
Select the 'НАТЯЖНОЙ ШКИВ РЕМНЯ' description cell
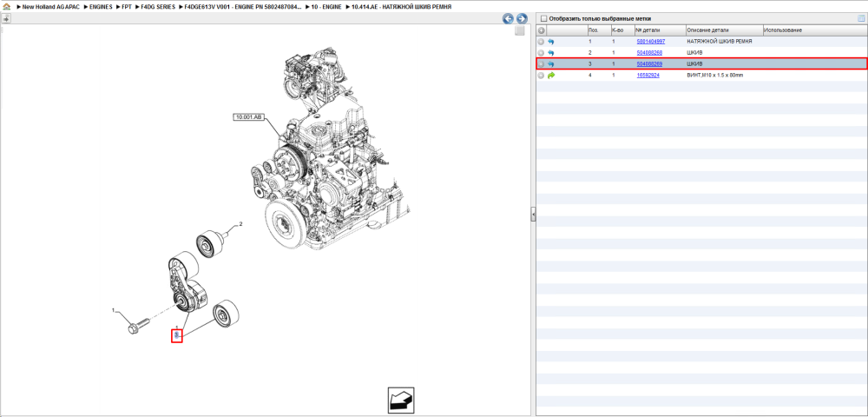(x=719, y=42)
